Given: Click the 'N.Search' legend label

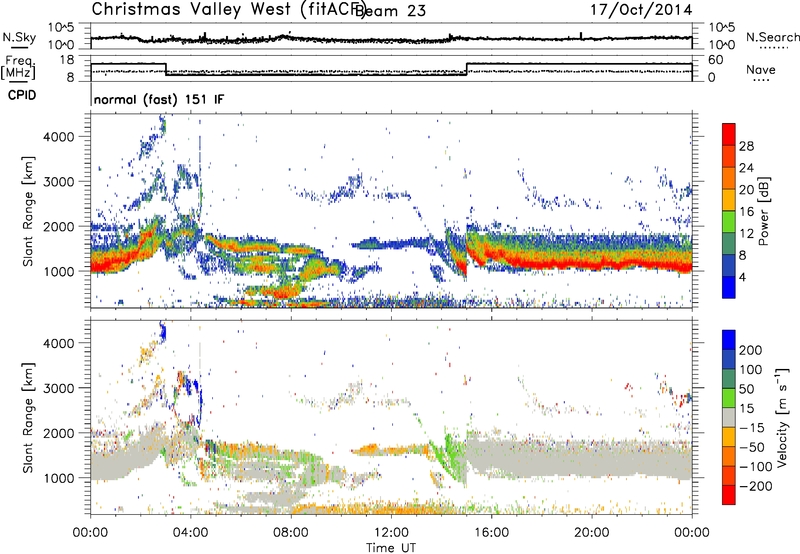Looking at the screenshot, I should (772, 37).
